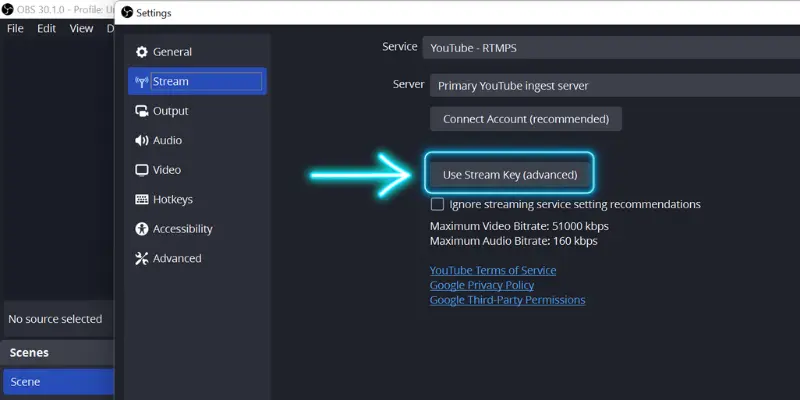Viewport: 800px width, 400px height.
Task: Open Google Third-Party Permissions link
Action: point(507,300)
